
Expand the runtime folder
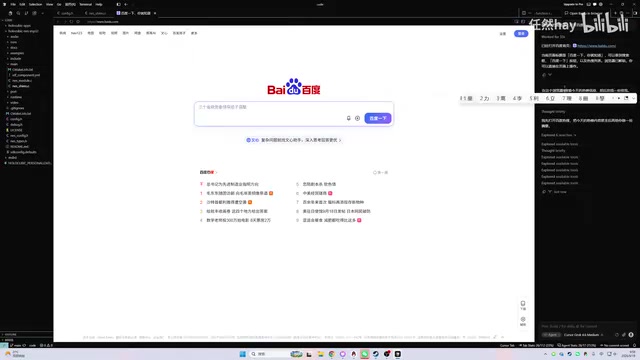(16, 97)
